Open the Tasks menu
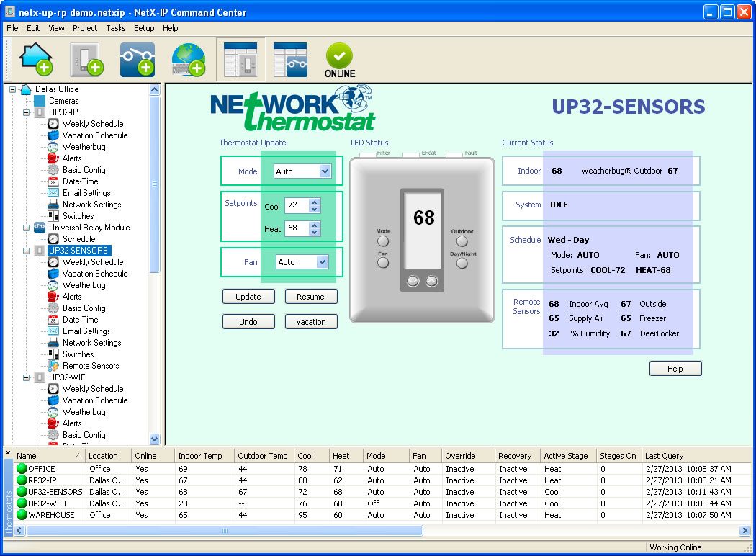 click(x=116, y=28)
